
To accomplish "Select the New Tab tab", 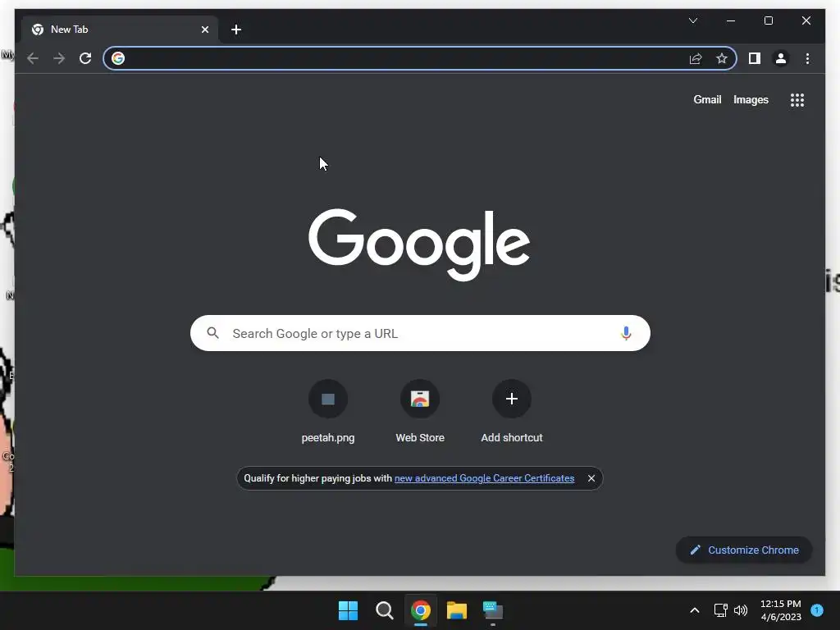I will point(120,30).
